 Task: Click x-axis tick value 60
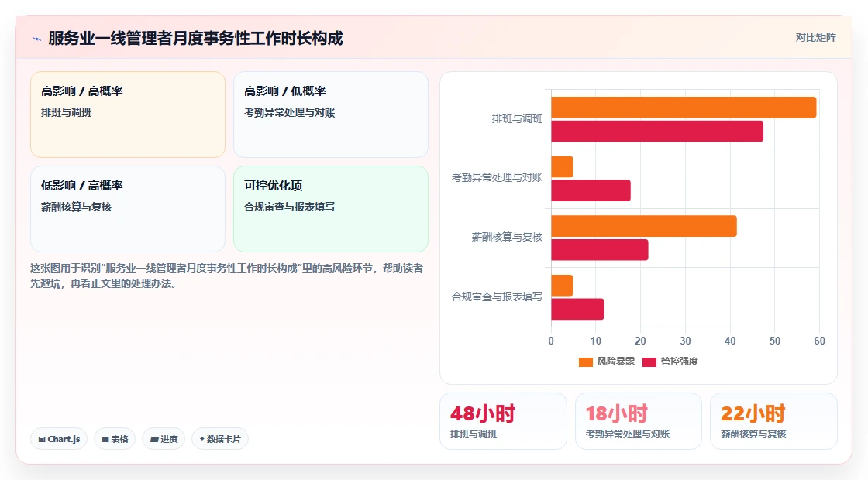[819, 341]
